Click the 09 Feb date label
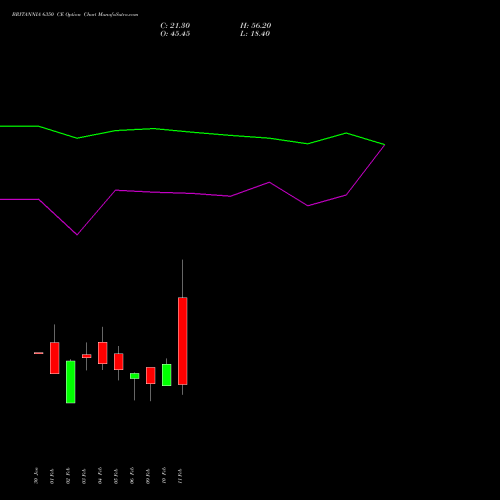 coord(148,476)
